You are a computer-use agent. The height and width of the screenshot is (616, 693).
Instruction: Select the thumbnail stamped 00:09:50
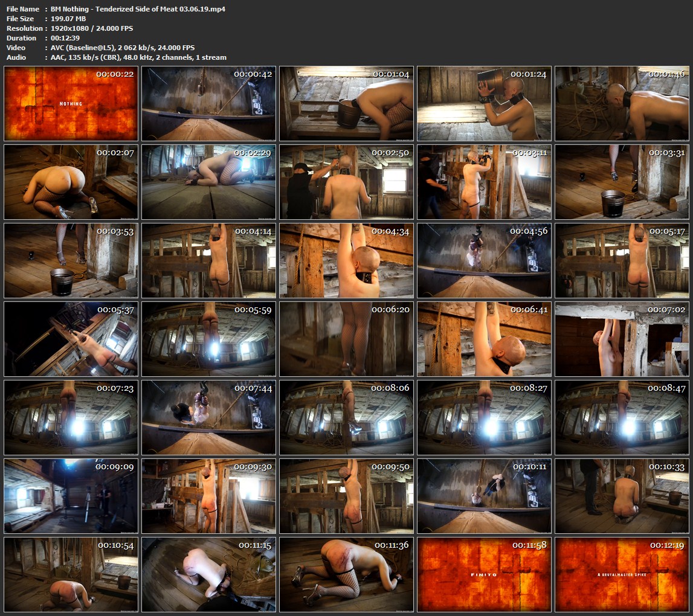point(347,496)
